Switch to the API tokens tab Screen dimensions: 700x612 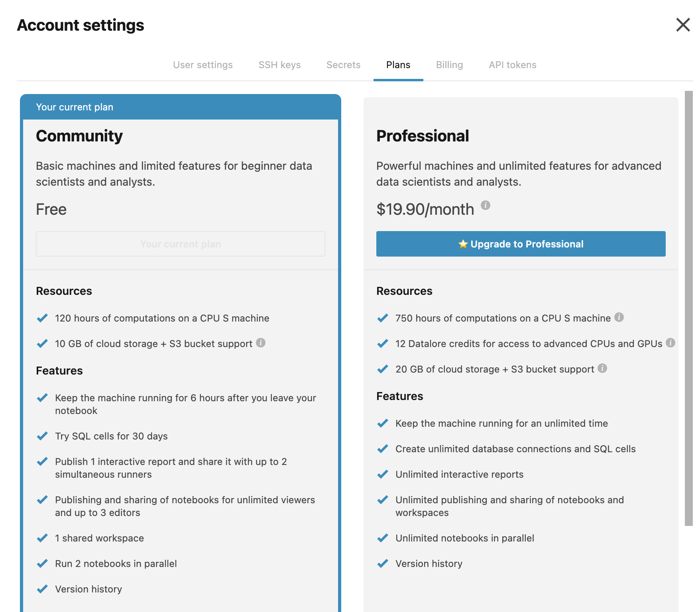coord(513,65)
